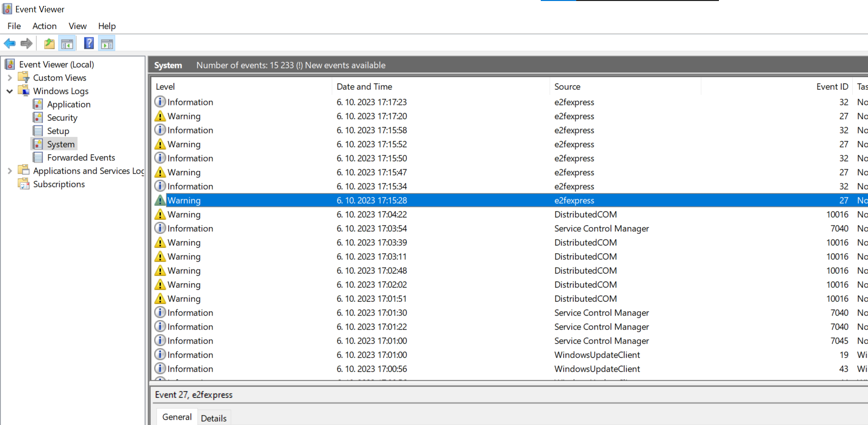Viewport: 868px width, 425px height.
Task: Click the Event Viewer (Local) root node icon
Action: pyautogui.click(x=10, y=64)
